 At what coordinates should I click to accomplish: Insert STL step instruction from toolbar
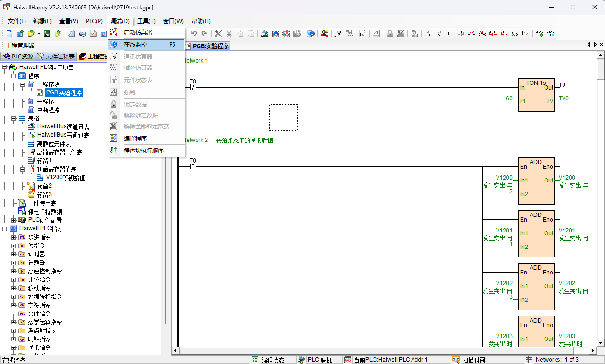coord(428,33)
